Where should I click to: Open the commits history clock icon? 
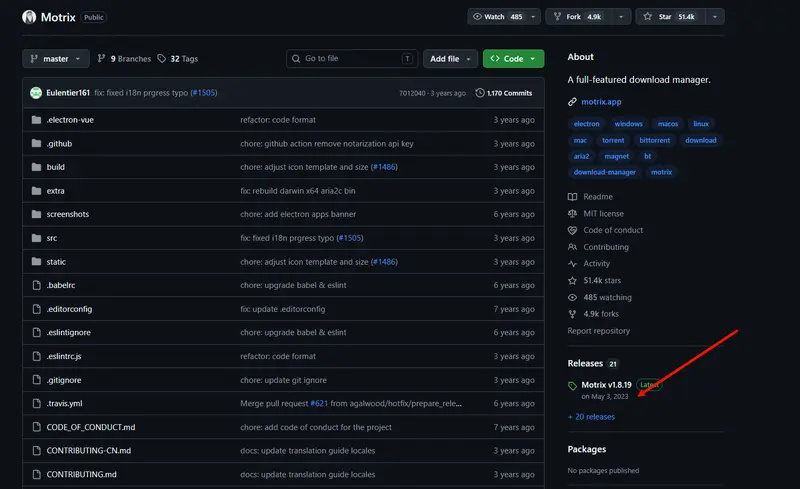(479, 93)
